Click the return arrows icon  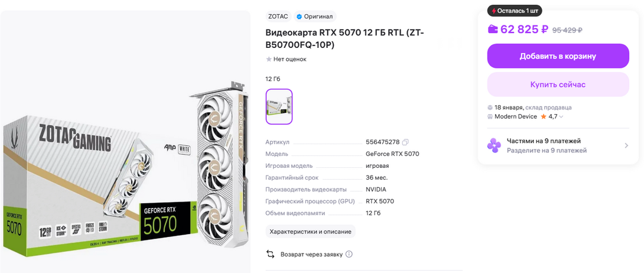click(x=270, y=254)
